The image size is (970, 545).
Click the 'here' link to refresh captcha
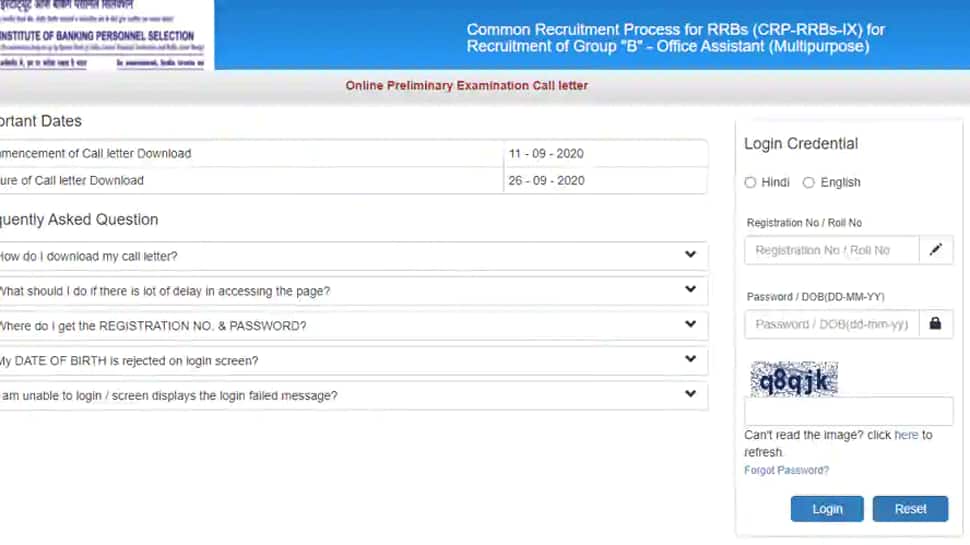coord(906,435)
